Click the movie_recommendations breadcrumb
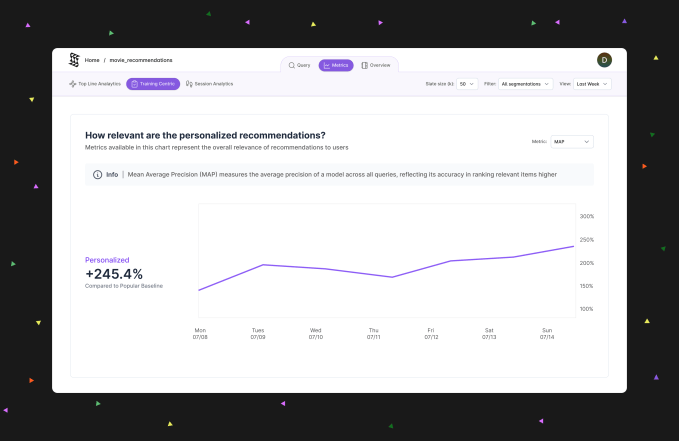679x441 pixels. 141,60
